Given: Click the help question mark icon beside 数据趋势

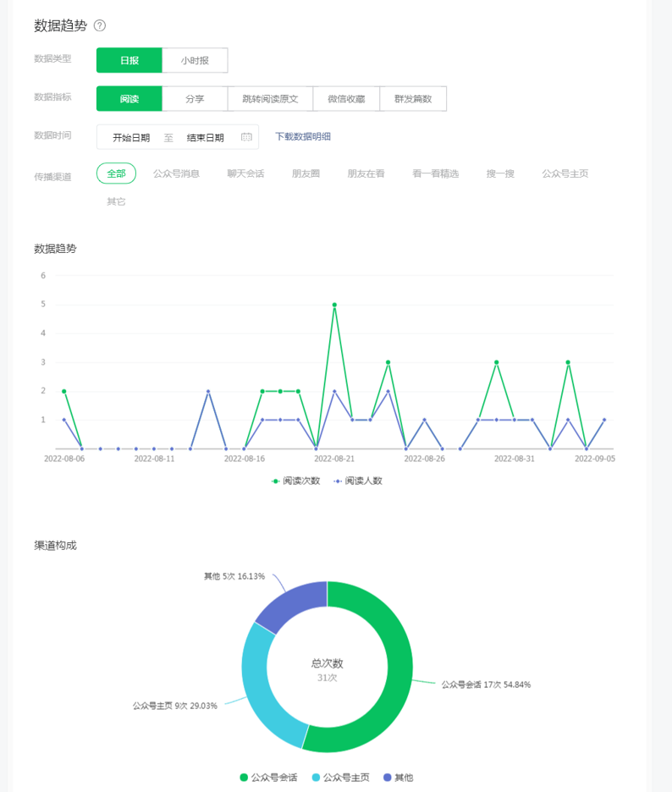Looking at the screenshot, I should point(100,26).
